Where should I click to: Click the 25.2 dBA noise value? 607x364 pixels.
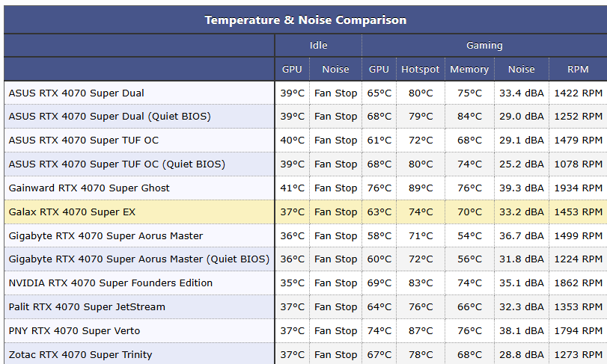(x=522, y=164)
